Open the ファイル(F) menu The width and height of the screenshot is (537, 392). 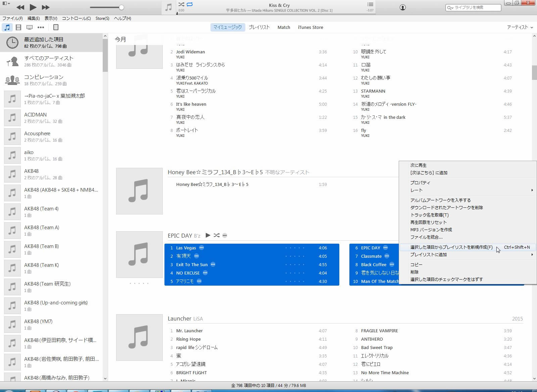click(x=12, y=18)
